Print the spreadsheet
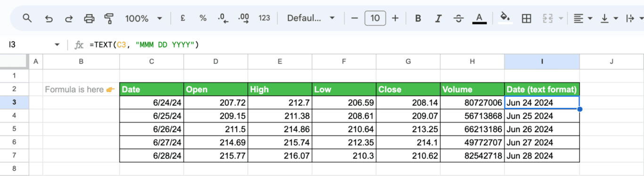Viewport: 644px width, 176px height. 89,18
